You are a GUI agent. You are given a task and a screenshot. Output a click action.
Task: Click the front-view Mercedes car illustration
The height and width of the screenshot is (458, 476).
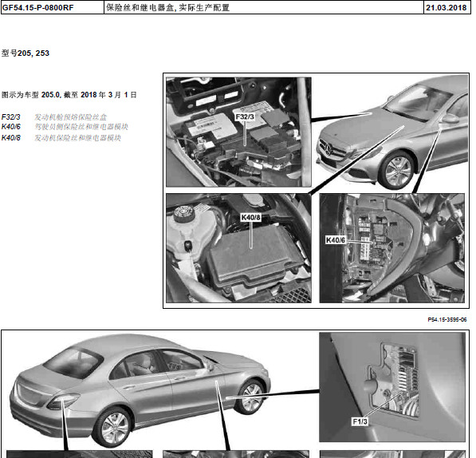[x=392, y=133]
